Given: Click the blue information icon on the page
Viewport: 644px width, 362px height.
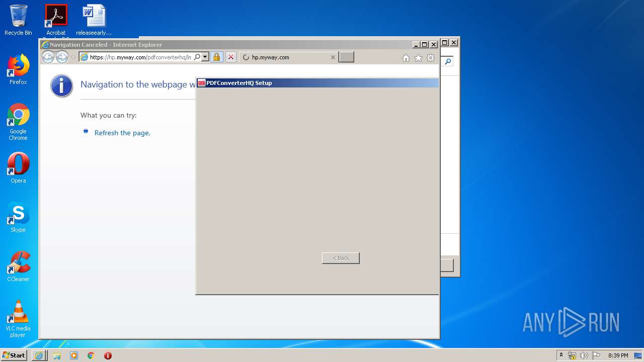Looking at the screenshot, I should pos(62,86).
